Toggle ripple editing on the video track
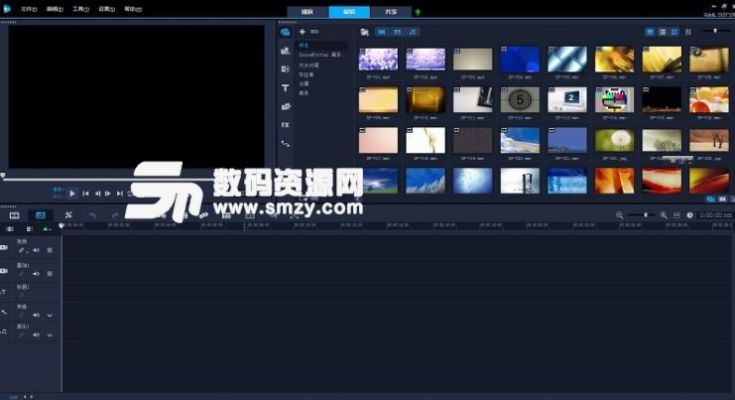 (22, 250)
